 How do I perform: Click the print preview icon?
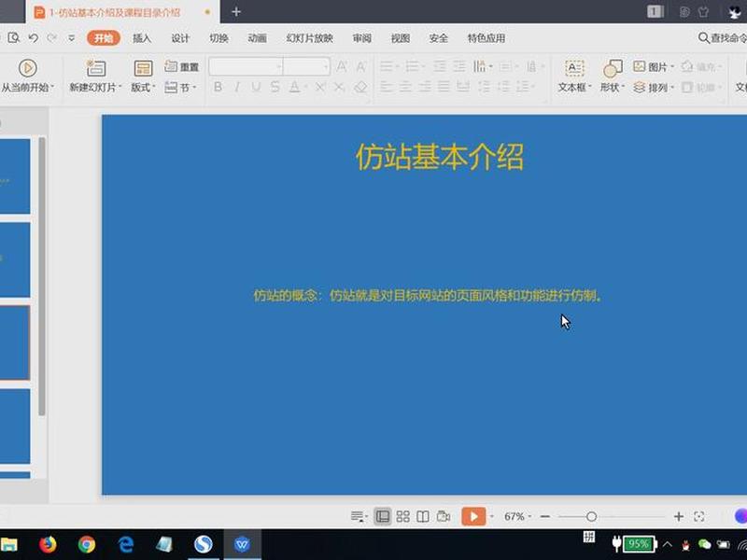point(13,37)
